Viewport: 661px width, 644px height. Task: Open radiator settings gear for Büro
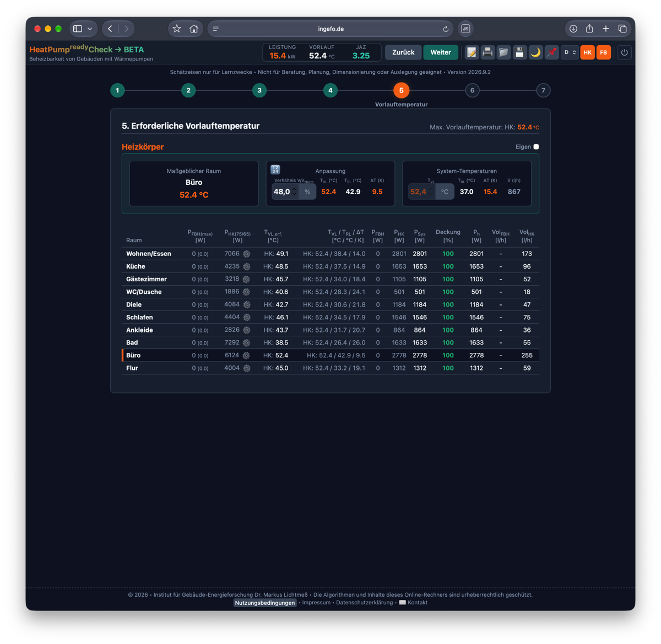[x=247, y=356]
